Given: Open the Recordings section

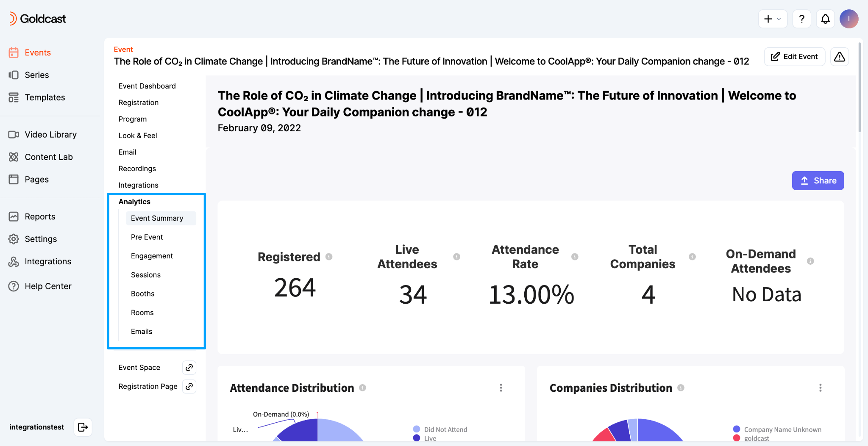Looking at the screenshot, I should [x=137, y=169].
